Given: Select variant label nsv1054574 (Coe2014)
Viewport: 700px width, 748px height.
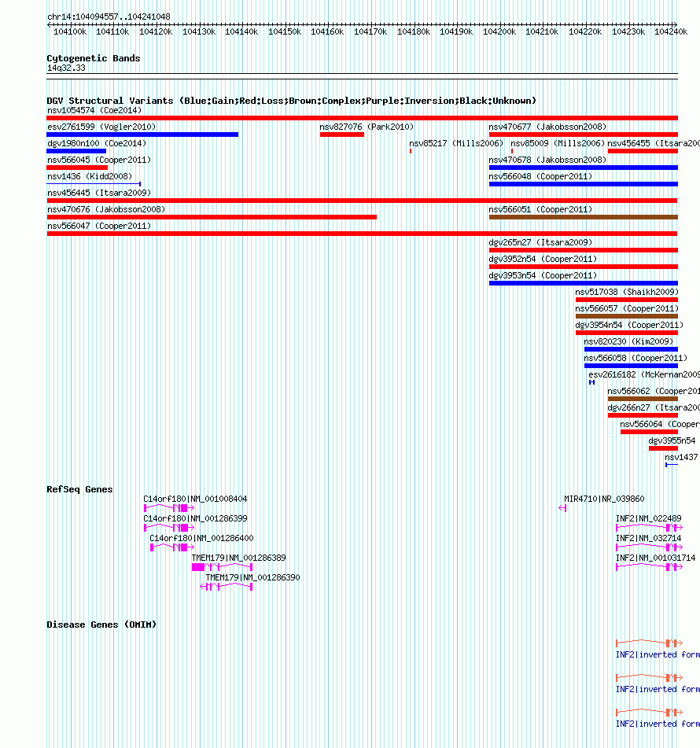Looking at the screenshot, I should click(94, 110).
